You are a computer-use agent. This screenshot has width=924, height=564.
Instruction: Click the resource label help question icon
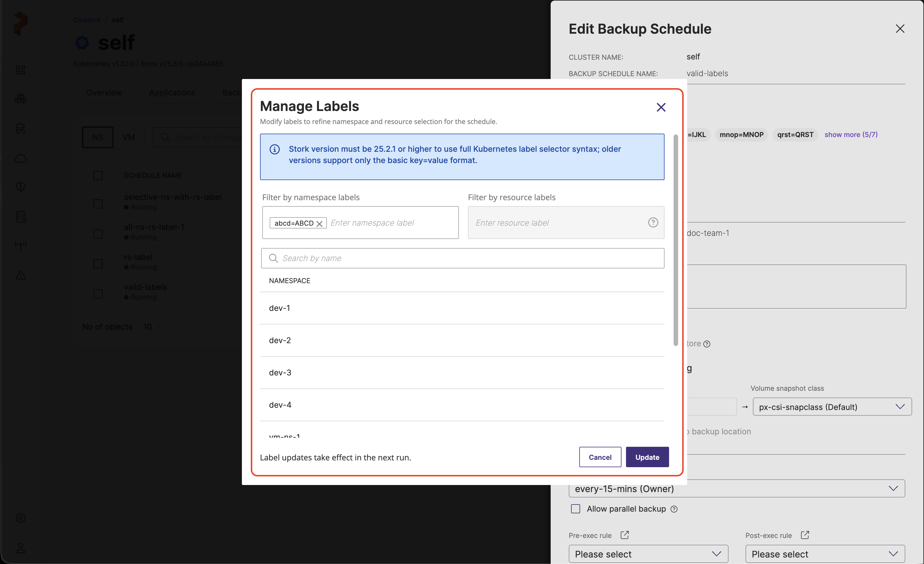click(x=653, y=223)
